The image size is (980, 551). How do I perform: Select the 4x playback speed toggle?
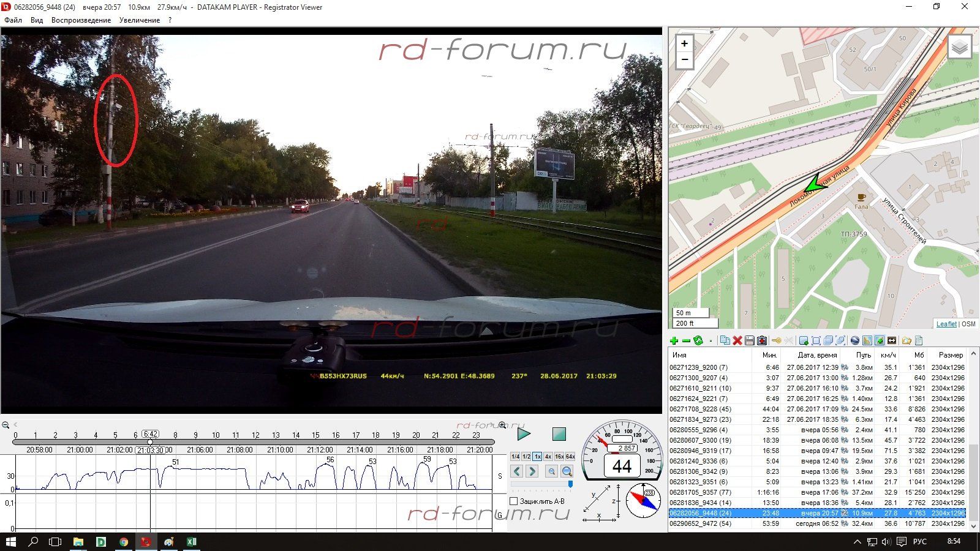548,457
